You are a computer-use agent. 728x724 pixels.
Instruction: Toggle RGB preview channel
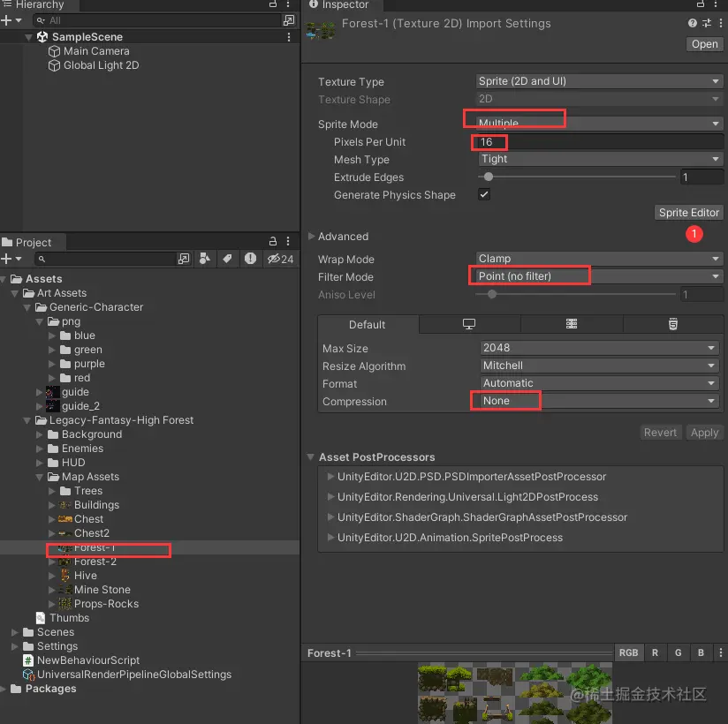pos(628,652)
